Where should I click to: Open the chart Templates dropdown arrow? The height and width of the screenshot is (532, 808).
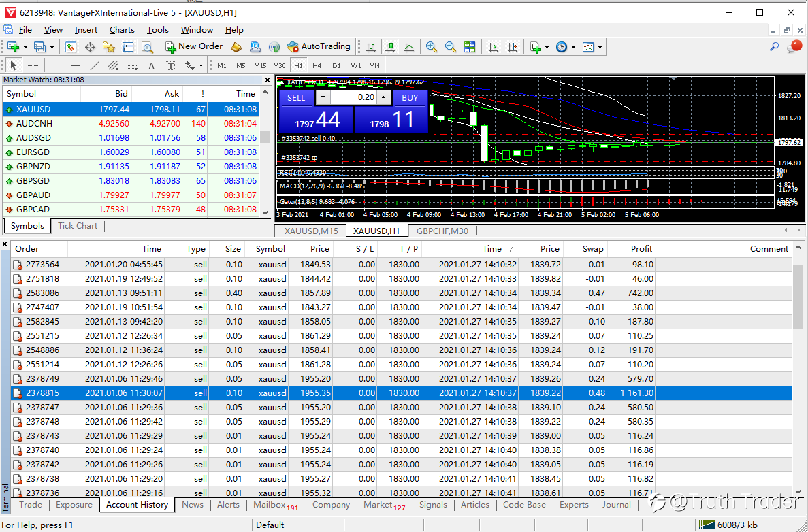click(600, 47)
